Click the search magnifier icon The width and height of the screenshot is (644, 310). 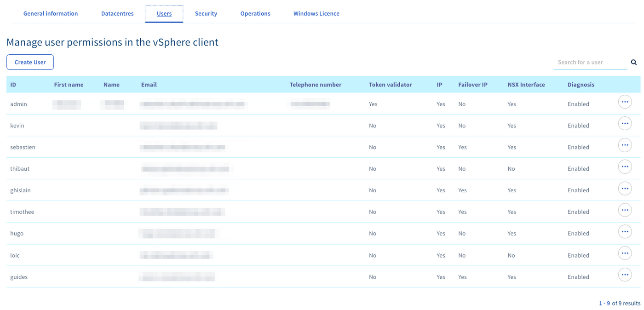(633, 63)
